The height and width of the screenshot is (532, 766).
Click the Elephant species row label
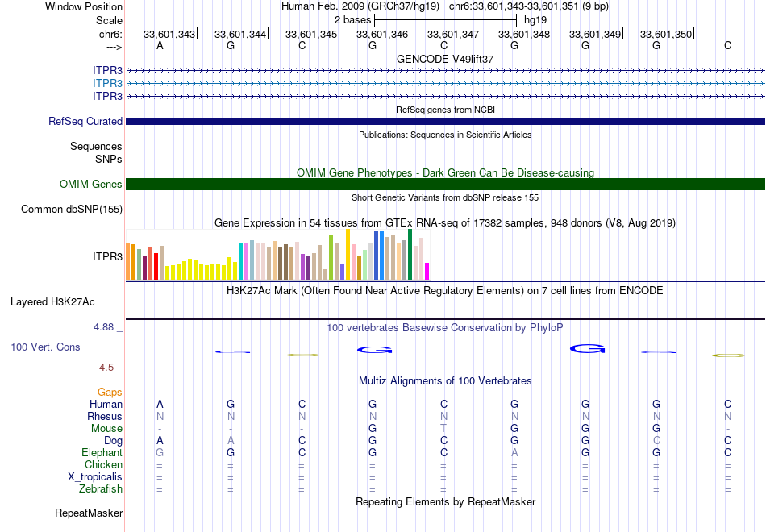102,452
